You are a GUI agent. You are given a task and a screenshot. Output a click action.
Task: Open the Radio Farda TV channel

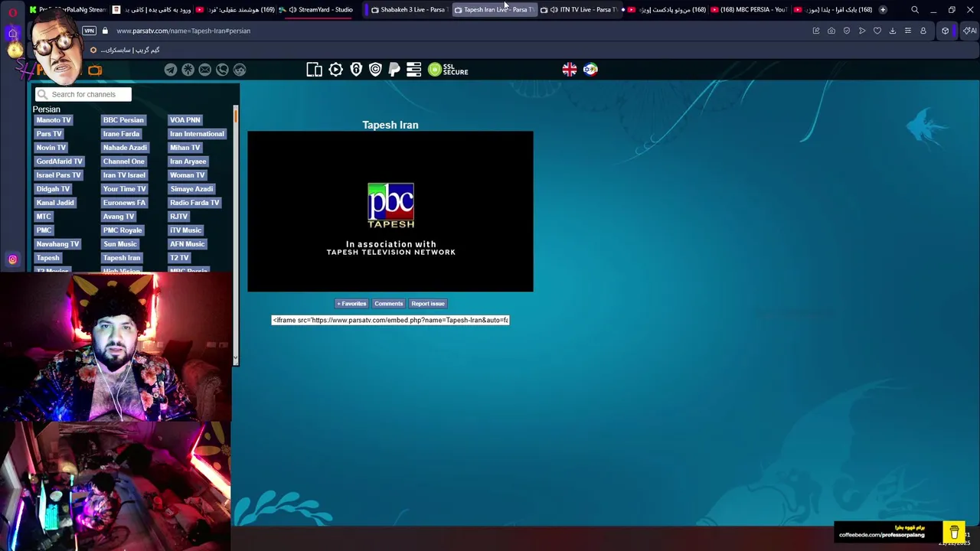tap(194, 203)
